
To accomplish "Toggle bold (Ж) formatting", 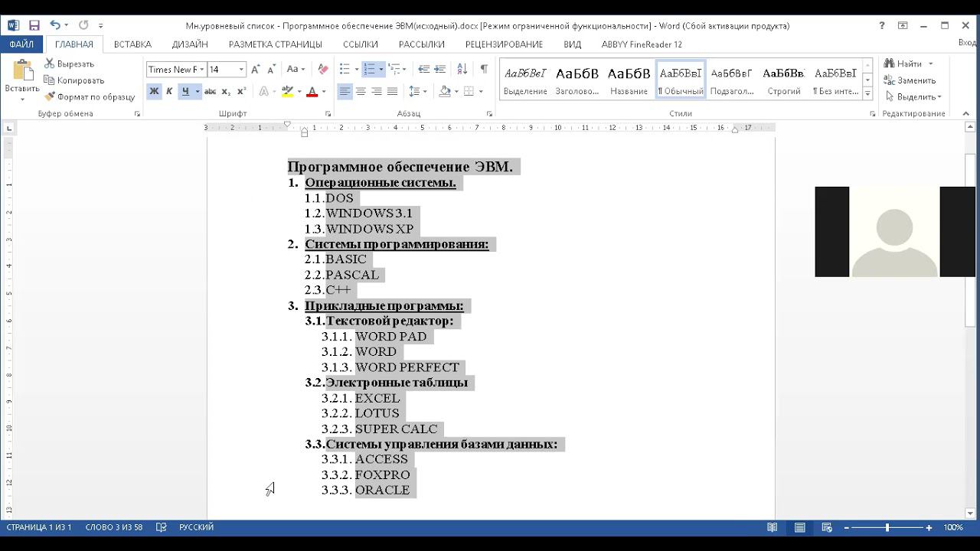I will tap(154, 92).
